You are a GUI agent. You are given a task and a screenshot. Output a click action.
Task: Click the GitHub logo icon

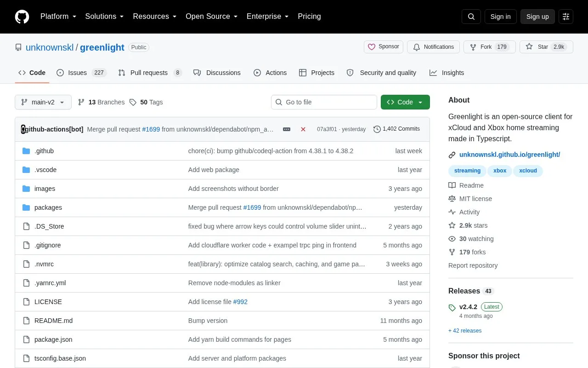[22, 17]
